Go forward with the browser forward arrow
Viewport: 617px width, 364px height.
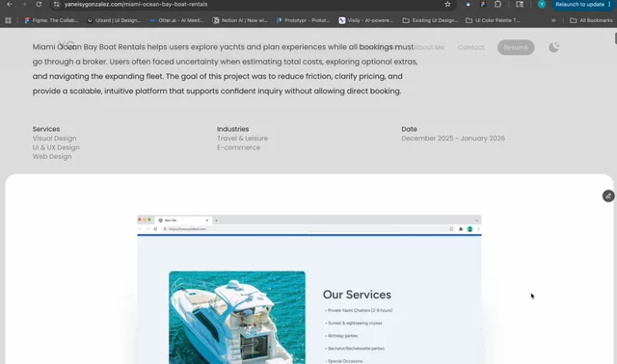tap(24, 4)
